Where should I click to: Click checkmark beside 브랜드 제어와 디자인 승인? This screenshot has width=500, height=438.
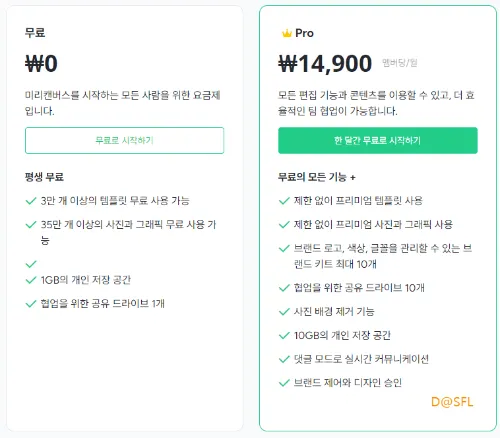(284, 383)
